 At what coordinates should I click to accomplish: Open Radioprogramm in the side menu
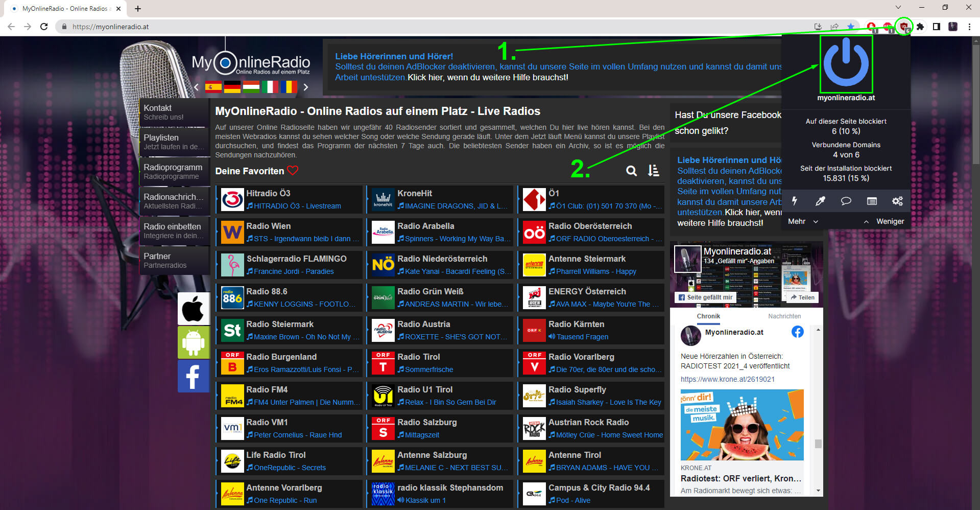coord(174,172)
